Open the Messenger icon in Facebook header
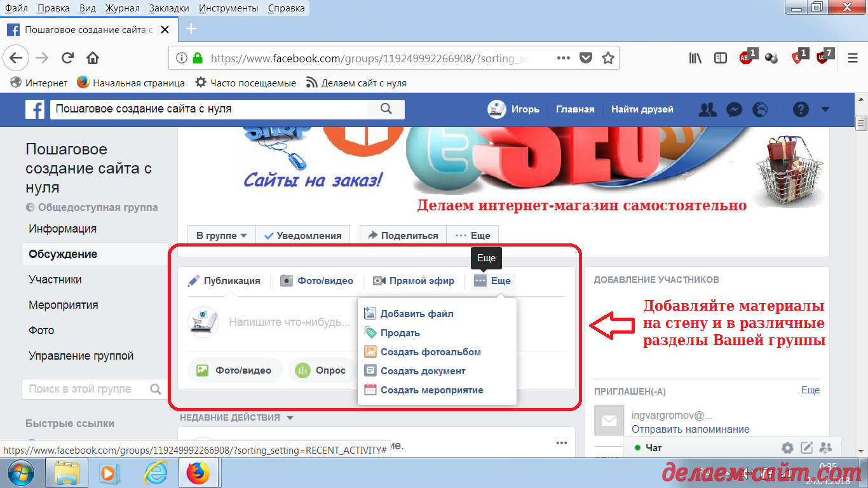 pyautogui.click(x=734, y=109)
